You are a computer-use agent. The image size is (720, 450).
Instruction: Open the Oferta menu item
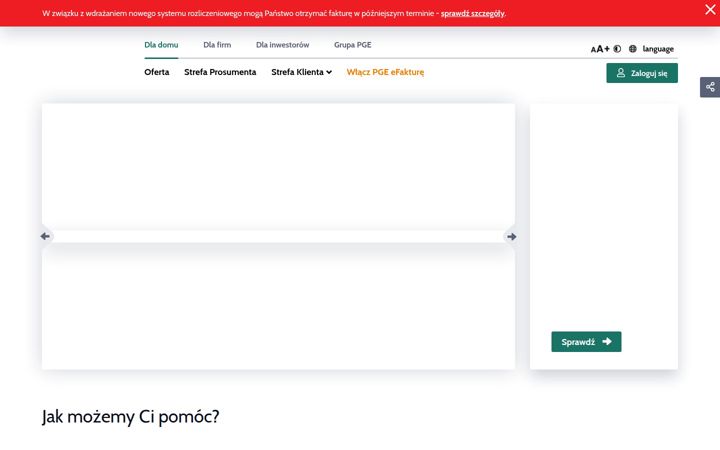coord(157,72)
